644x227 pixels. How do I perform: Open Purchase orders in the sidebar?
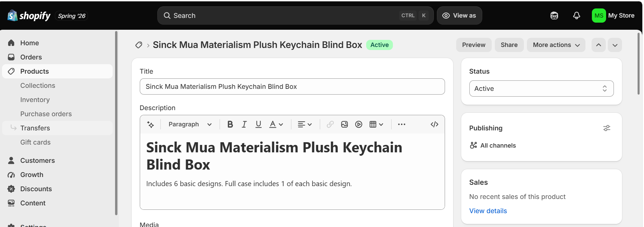tap(46, 114)
